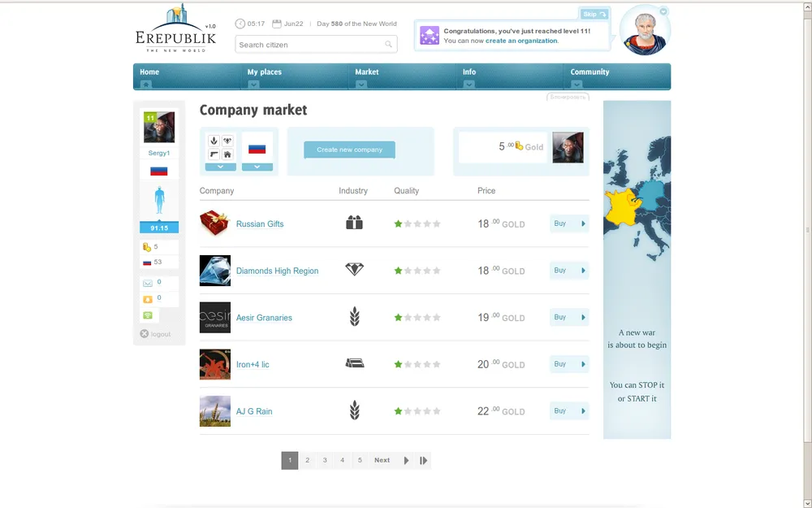
Task: Open the Russian Gifts company link
Action: click(x=260, y=224)
